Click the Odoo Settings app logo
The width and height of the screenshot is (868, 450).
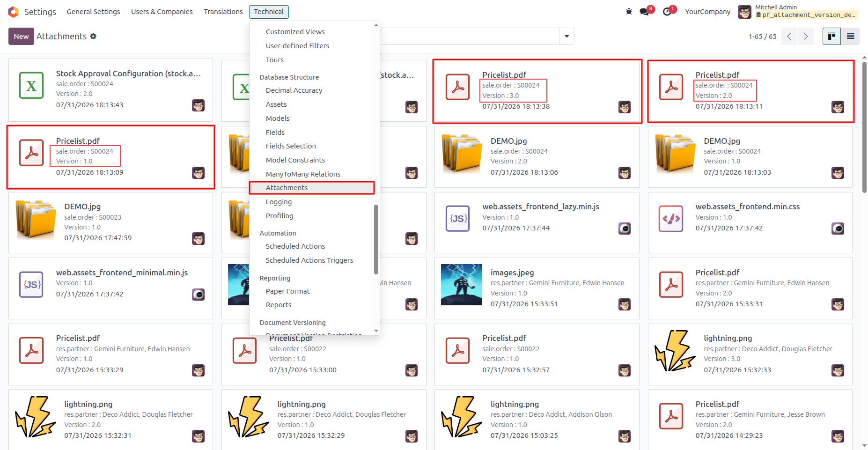(14, 12)
